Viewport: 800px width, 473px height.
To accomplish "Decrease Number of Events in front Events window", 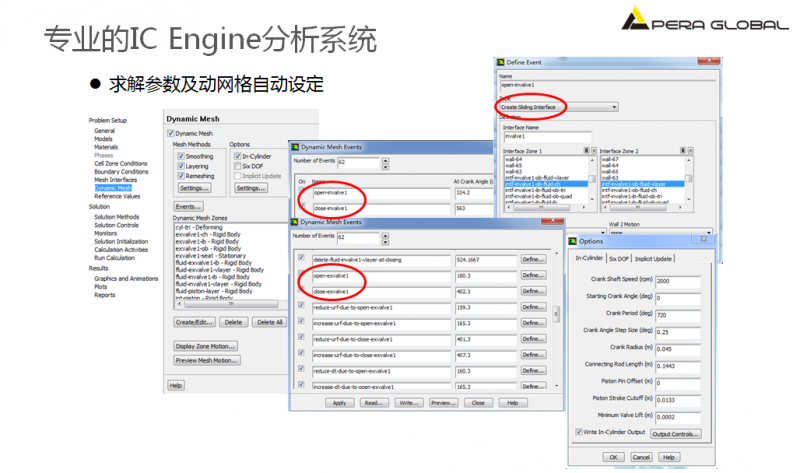I will click(385, 241).
